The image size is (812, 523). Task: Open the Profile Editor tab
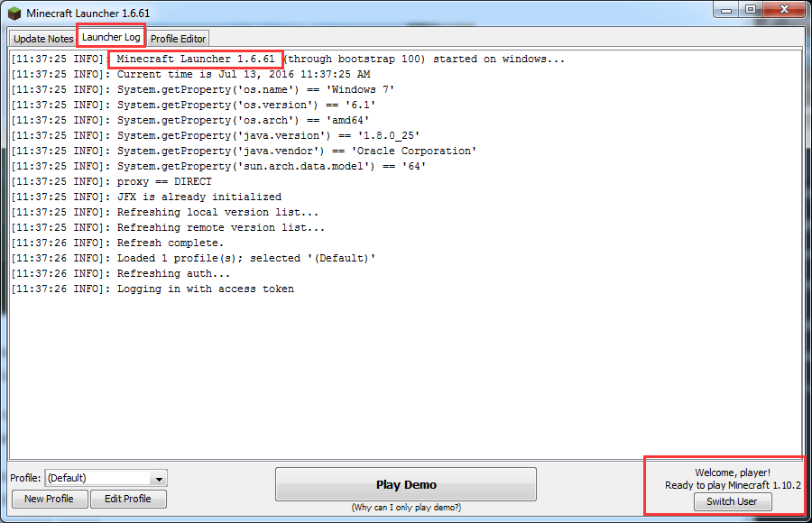point(178,39)
